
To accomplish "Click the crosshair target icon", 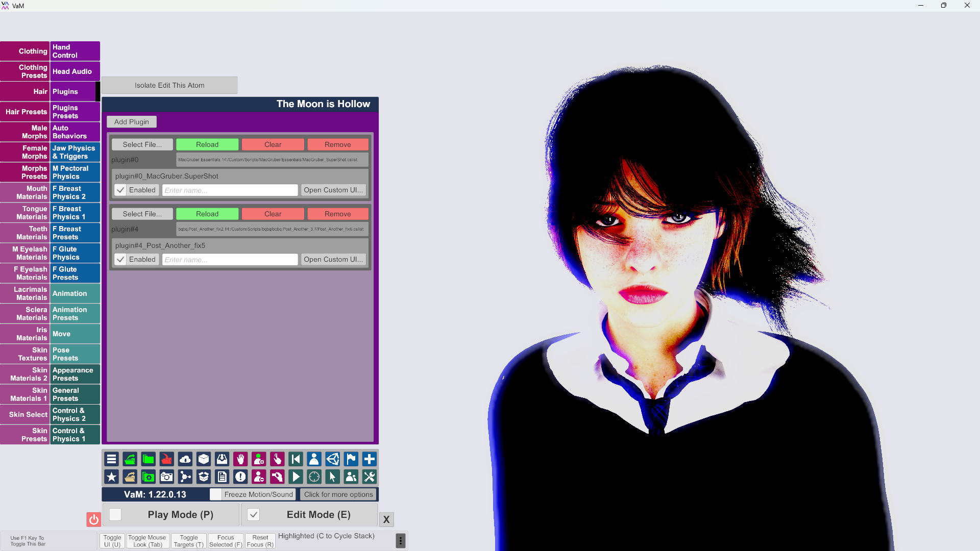I will point(314,477).
